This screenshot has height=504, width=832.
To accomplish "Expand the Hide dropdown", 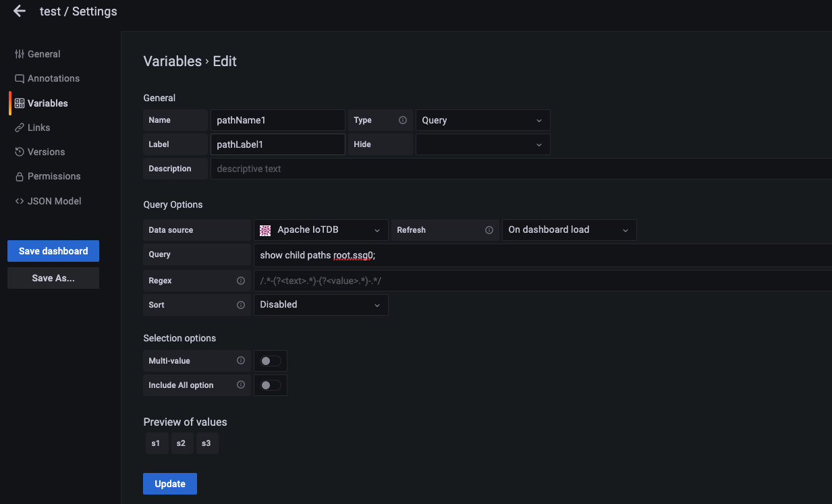I will [x=482, y=144].
